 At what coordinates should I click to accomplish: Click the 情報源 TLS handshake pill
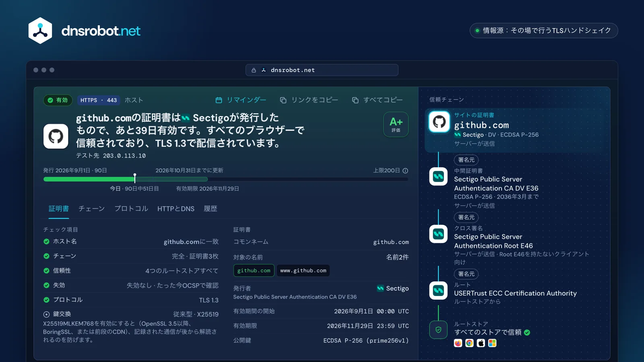click(544, 31)
